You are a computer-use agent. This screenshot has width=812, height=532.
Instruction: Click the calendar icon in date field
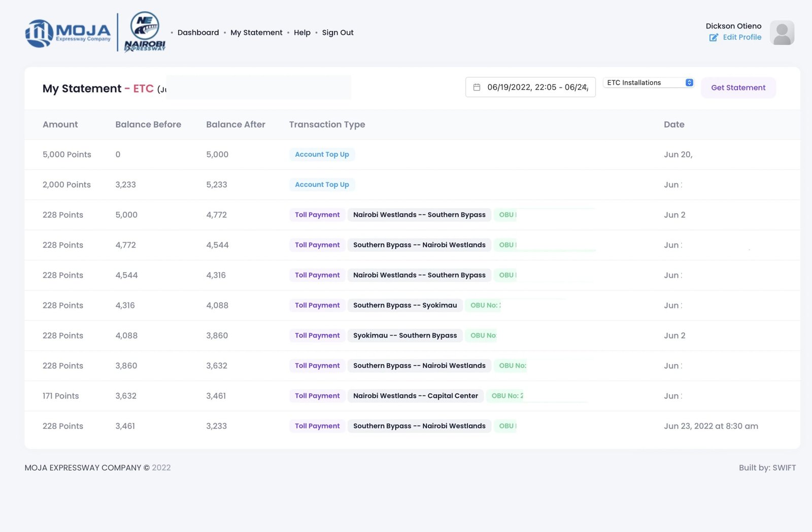pyautogui.click(x=477, y=87)
